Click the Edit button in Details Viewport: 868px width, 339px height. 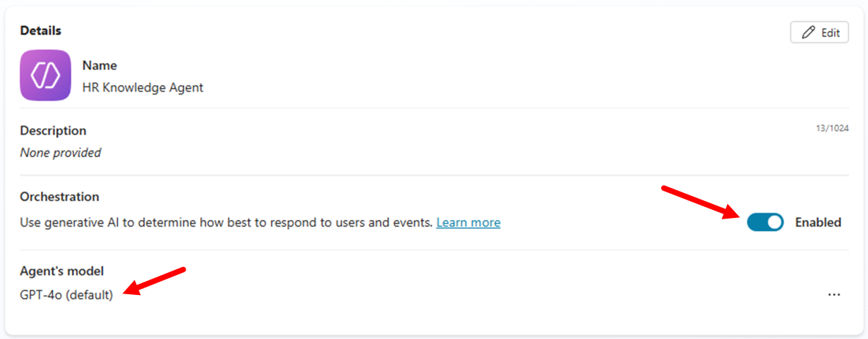point(820,33)
